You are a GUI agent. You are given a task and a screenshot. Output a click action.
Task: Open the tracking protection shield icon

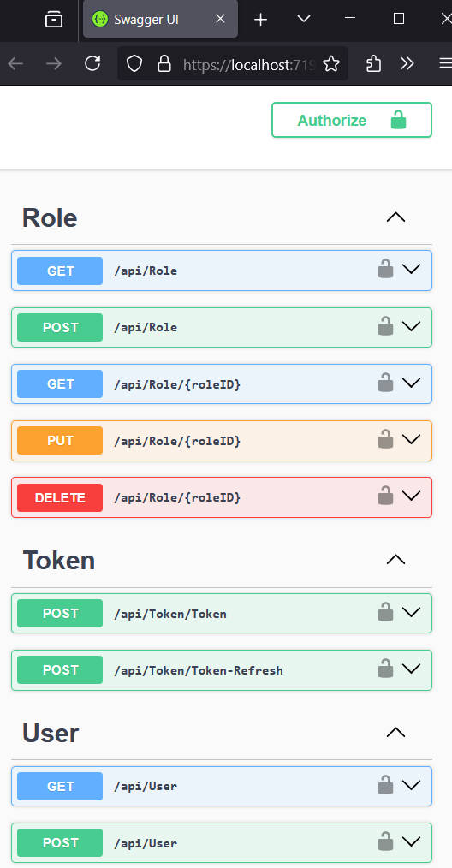[134, 64]
